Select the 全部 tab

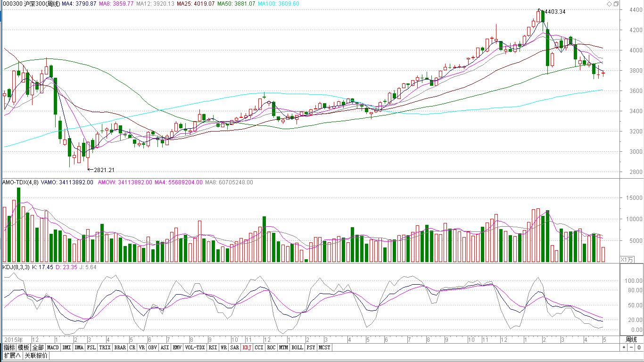click(x=38, y=347)
